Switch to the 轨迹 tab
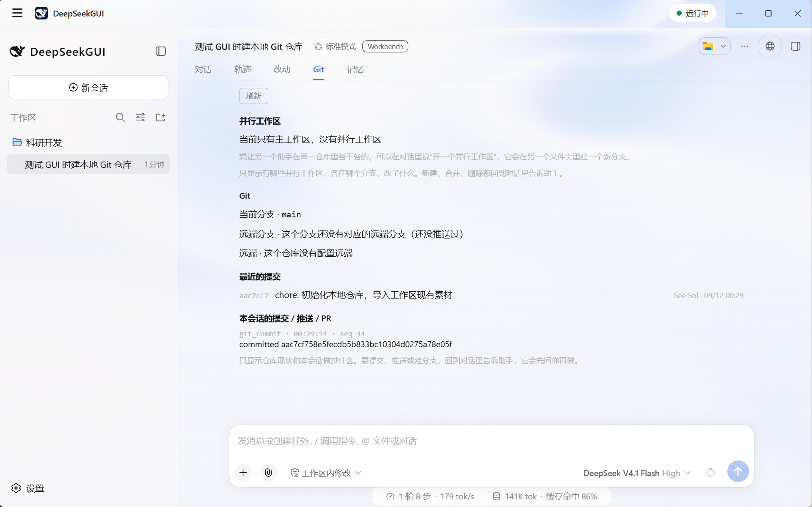 242,69
